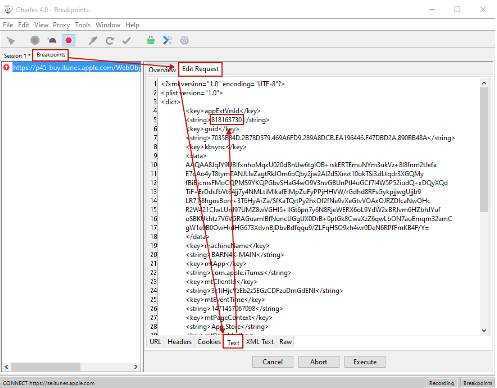The height and width of the screenshot is (388, 497).
Task: Open the File menu
Action: (x=8, y=25)
